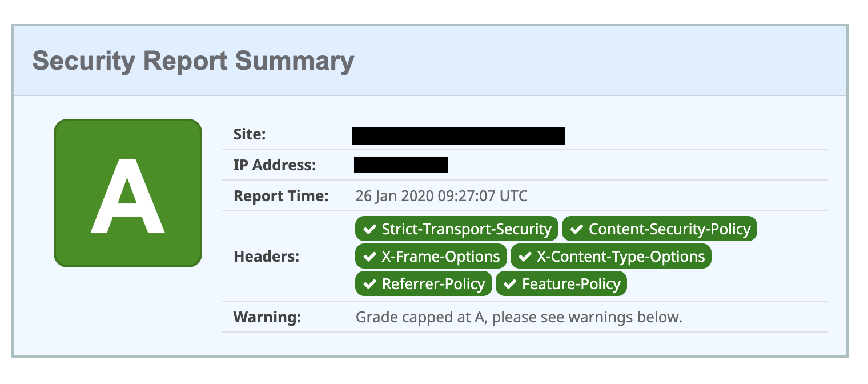Click the X-Frame-Options checkmark icon
This screenshot has height=384, width=868.
point(371,257)
